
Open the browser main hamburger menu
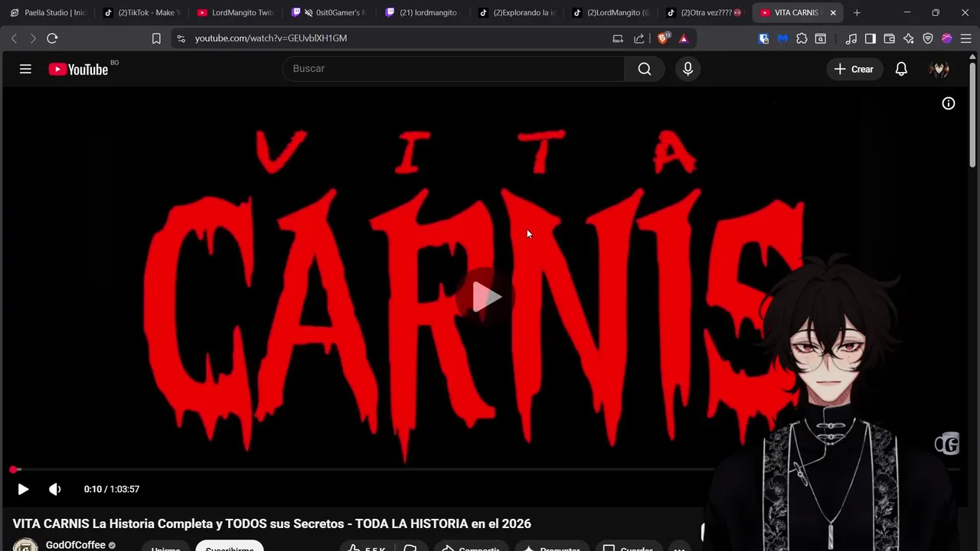click(x=966, y=38)
